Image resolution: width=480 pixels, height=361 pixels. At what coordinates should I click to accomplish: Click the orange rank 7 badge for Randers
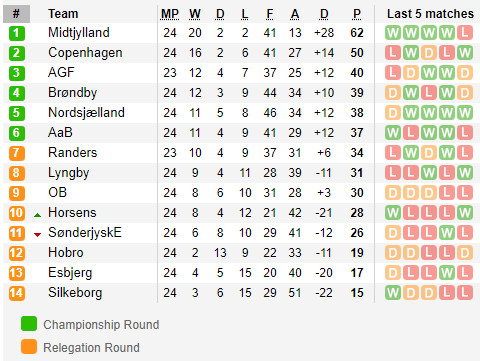17,153
